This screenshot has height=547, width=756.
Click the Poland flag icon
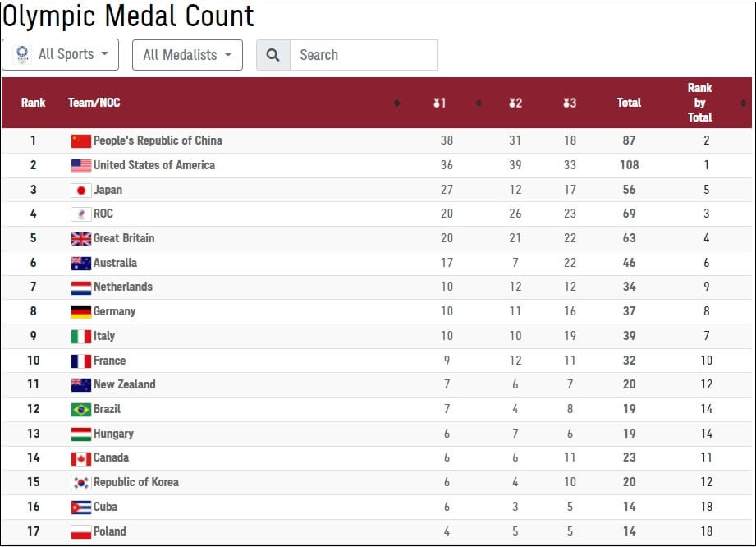click(x=81, y=531)
